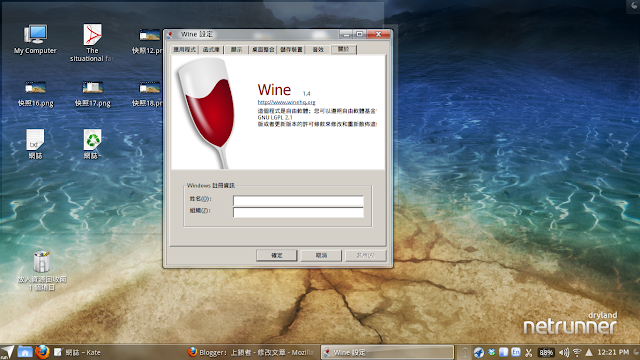Image resolution: width=640 pixels, height=360 pixels.
Task: Select the green recycle-symbol file icon
Action: pyautogui.click(x=93, y=144)
